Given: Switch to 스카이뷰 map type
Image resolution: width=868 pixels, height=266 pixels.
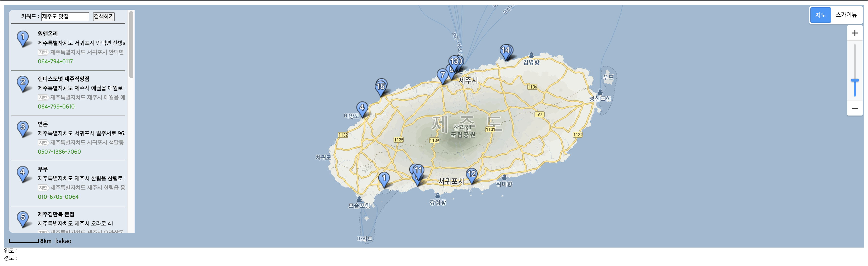Looking at the screenshot, I should pos(846,15).
